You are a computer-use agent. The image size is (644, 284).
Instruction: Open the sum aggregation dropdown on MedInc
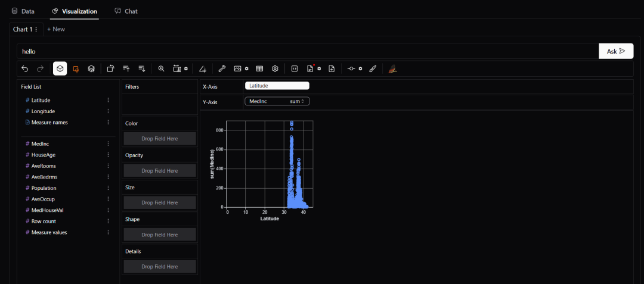pos(297,101)
